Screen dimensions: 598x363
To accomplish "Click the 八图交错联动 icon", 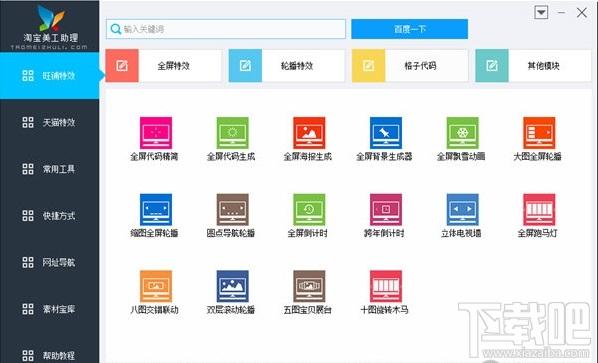I will tap(156, 286).
